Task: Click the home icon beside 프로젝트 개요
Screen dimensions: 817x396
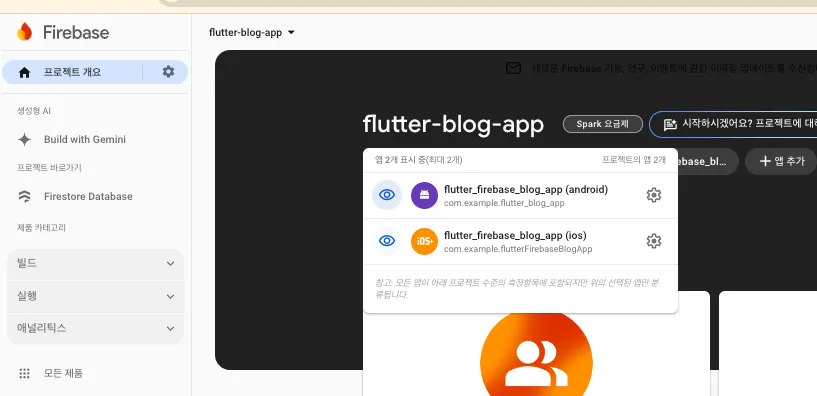Action: click(x=24, y=72)
